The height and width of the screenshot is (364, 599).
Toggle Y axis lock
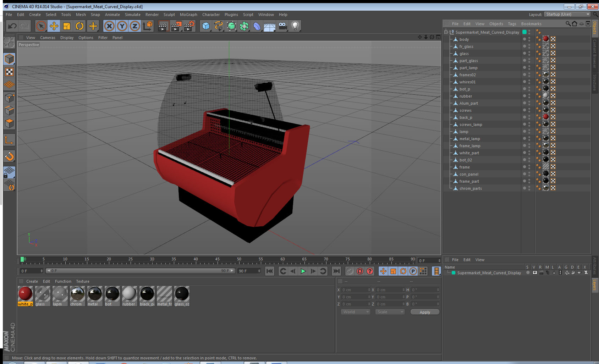click(122, 26)
